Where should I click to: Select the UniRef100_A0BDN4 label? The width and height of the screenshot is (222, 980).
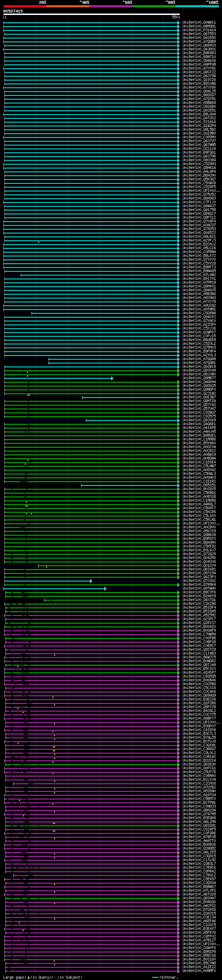199,459
